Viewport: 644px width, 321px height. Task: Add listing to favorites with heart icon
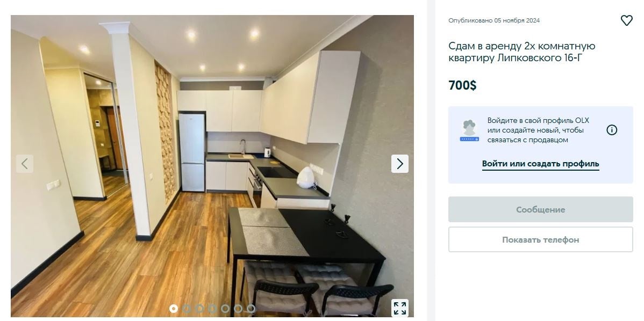(x=626, y=20)
